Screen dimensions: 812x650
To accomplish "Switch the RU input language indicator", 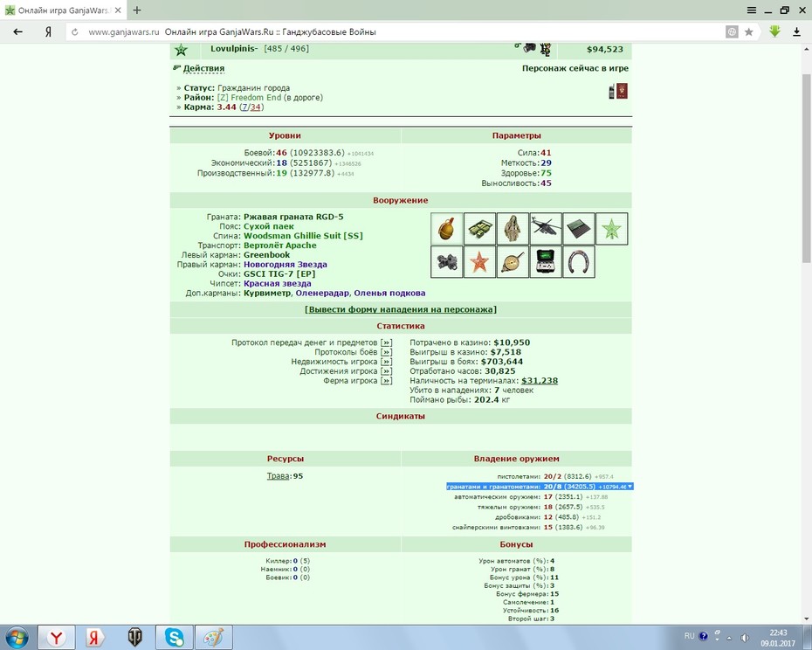I will pos(689,636).
